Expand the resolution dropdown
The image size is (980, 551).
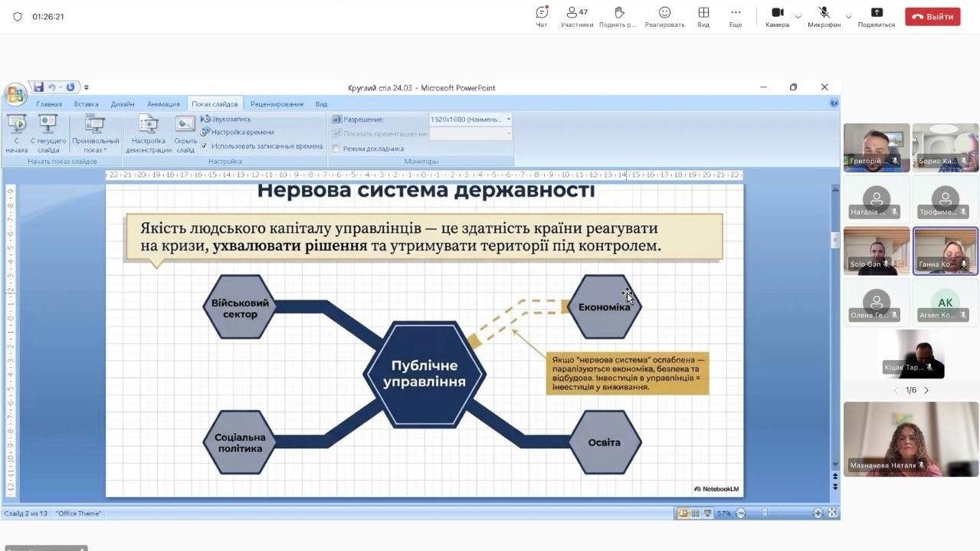point(509,120)
